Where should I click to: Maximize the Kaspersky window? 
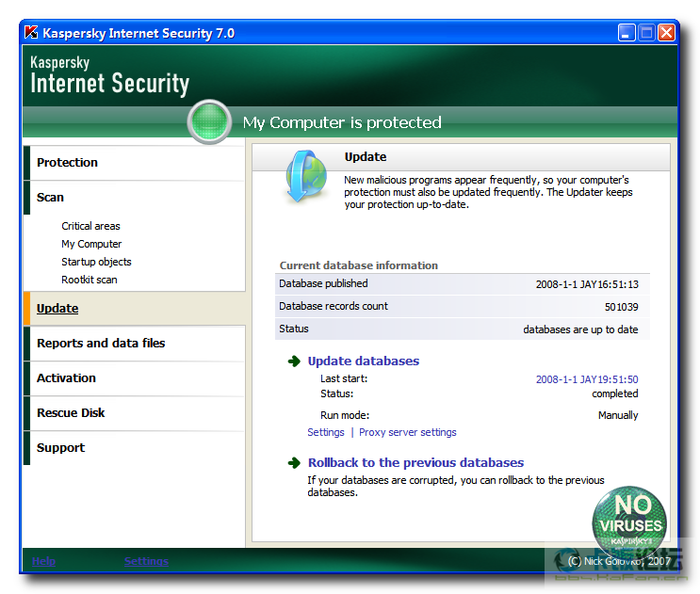click(646, 33)
